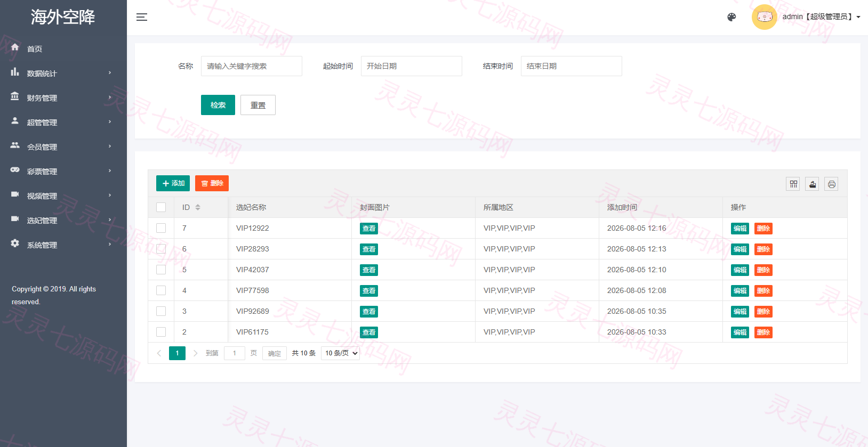Viewport: 868px width, 447px height.
Task: Click the camera icon for 选妃管理
Action: (x=15, y=219)
